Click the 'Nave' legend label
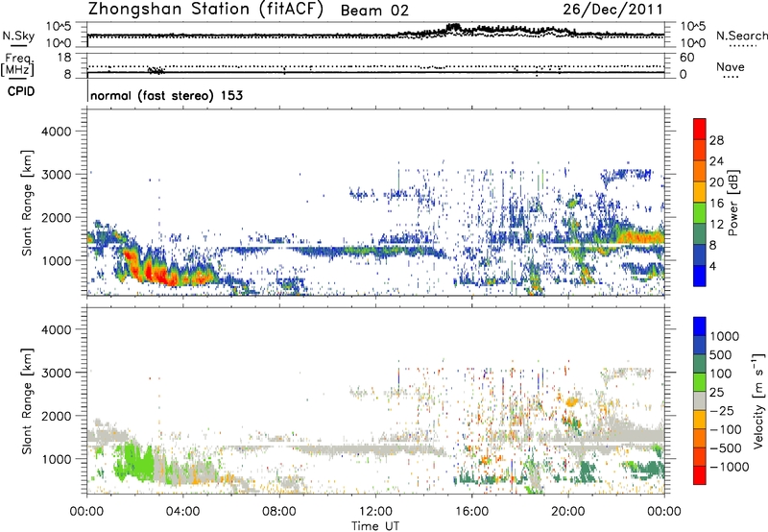This screenshot has width=768, height=532. (x=730, y=66)
